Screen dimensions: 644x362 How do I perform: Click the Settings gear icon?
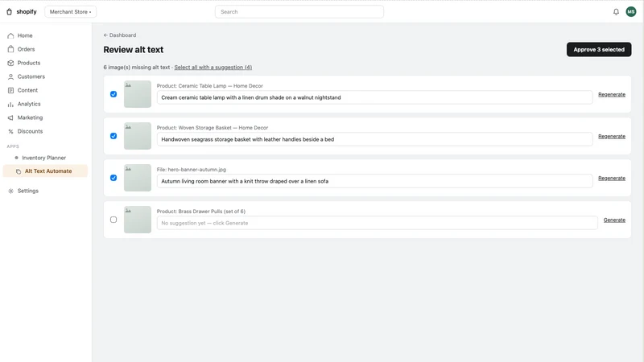click(10, 191)
